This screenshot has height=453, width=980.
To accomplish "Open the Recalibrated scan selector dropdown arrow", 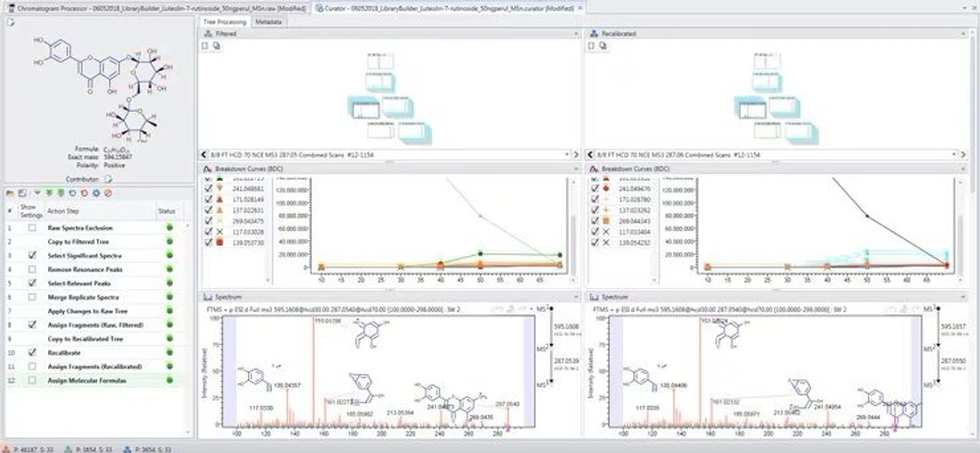I will [953, 154].
